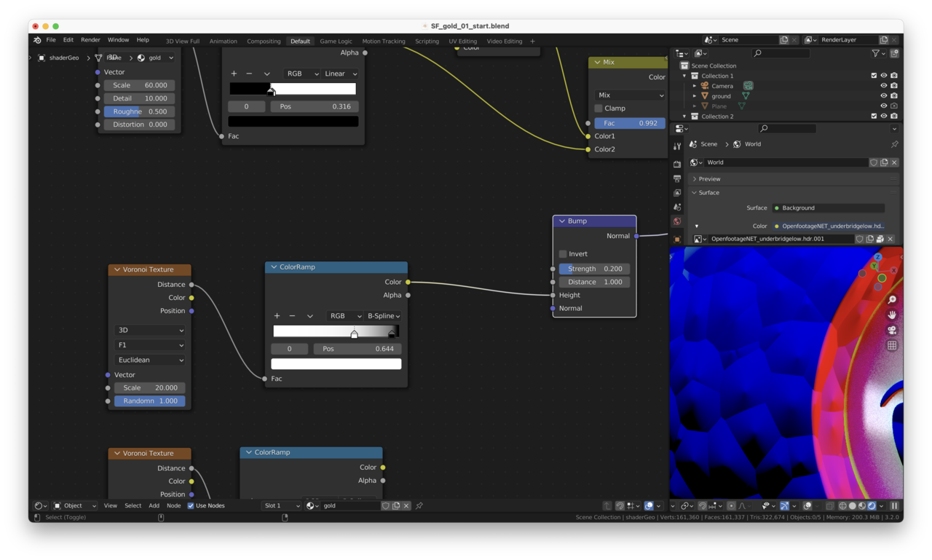Pin the node editor to gold material

point(419,505)
